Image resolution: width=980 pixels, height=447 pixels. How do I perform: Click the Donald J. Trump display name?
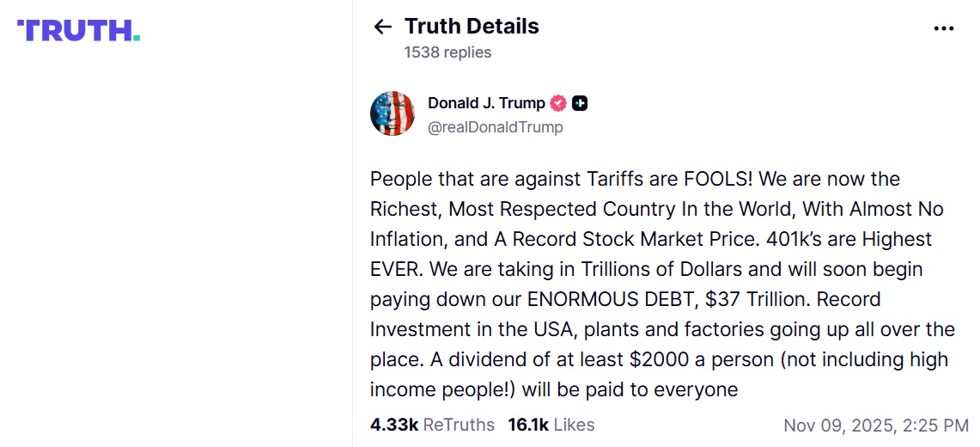click(x=486, y=103)
